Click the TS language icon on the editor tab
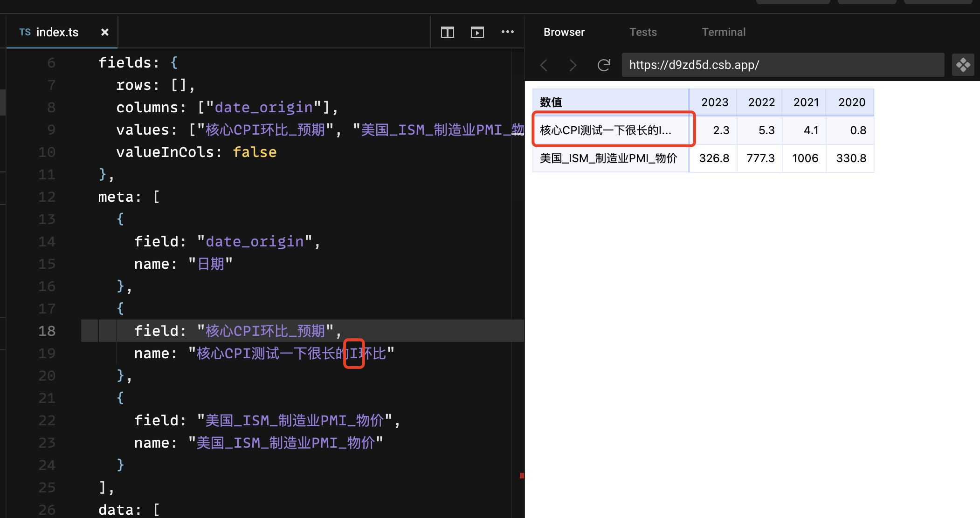This screenshot has width=980, height=518. [x=25, y=32]
